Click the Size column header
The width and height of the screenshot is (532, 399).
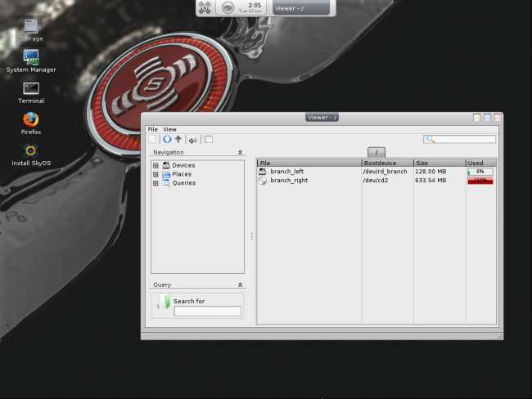439,163
